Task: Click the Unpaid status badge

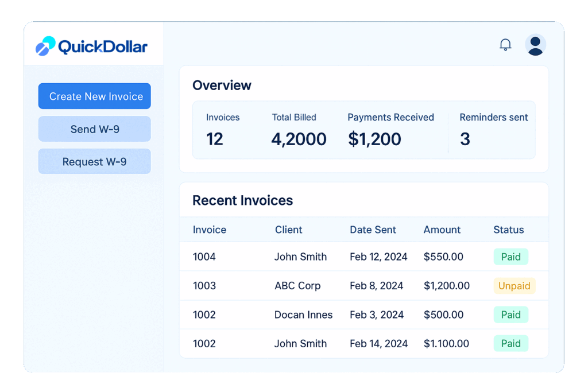Action: tap(514, 286)
